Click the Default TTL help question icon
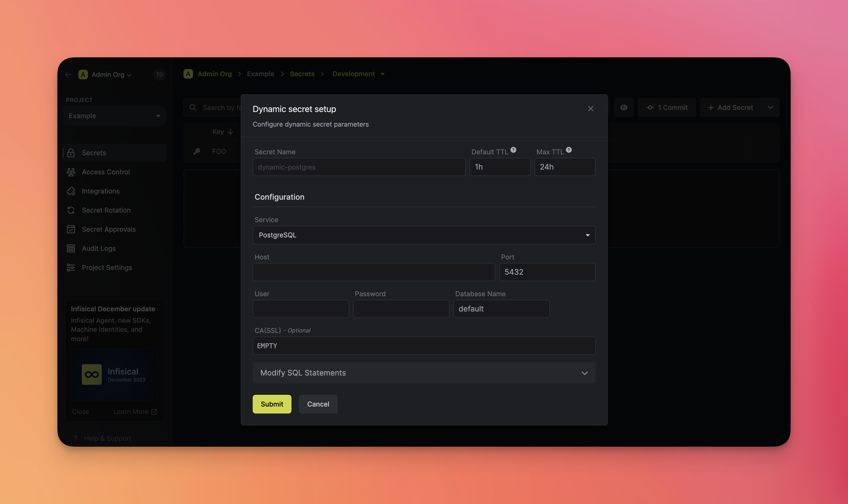Screen dimensions: 848x504 [x=513, y=150]
